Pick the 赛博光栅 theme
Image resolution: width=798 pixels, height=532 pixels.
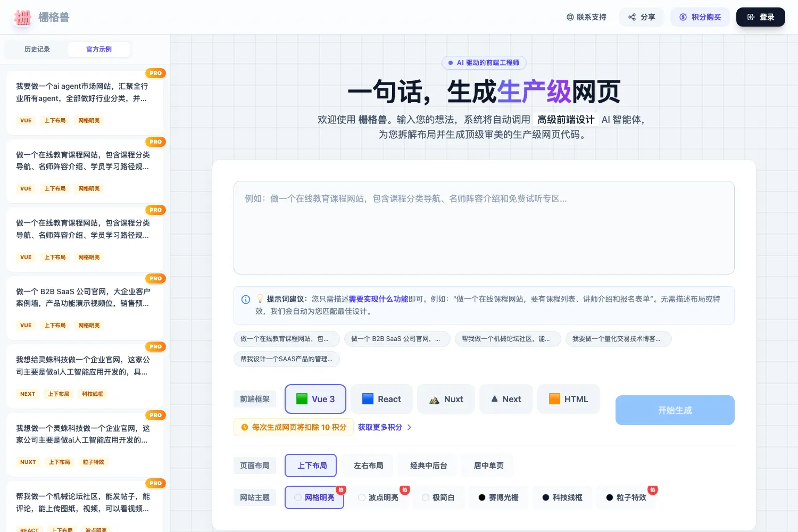(x=498, y=497)
